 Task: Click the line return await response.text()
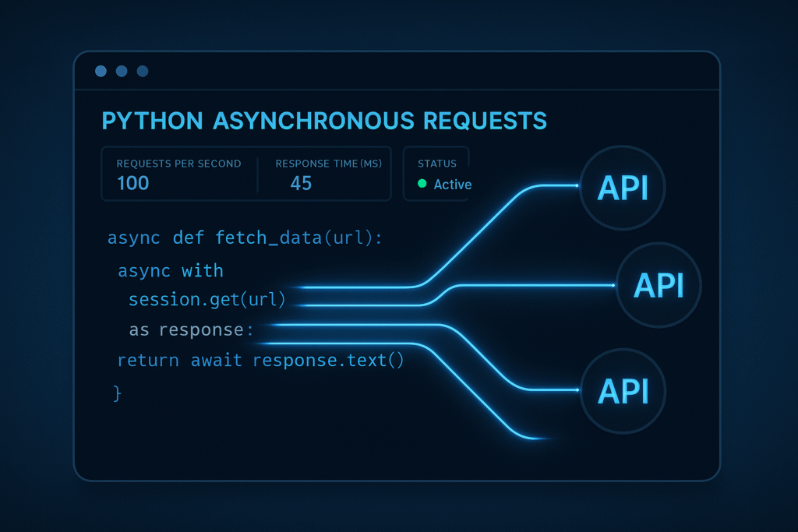click(260, 361)
